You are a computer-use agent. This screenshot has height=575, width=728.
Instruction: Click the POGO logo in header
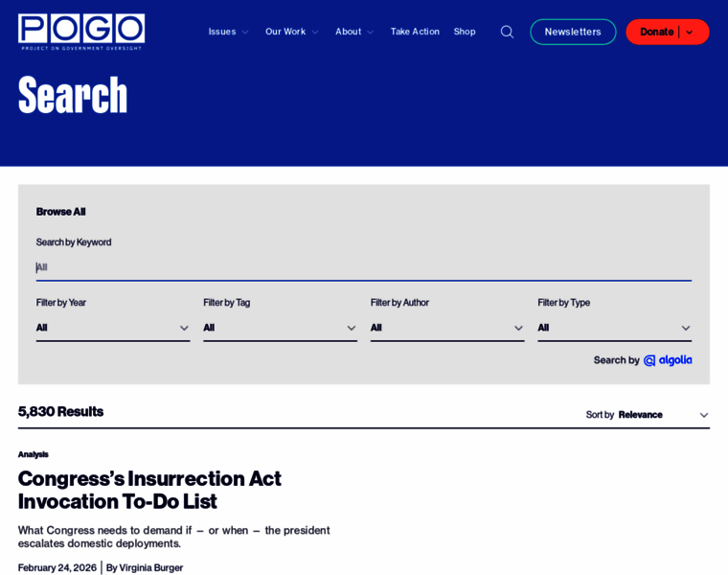click(81, 32)
